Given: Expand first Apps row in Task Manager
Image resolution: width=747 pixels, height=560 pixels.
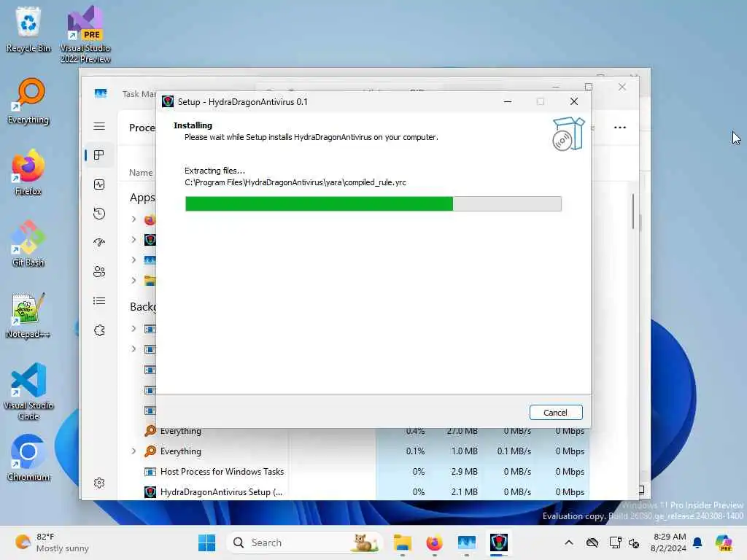Looking at the screenshot, I should point(134,219).
